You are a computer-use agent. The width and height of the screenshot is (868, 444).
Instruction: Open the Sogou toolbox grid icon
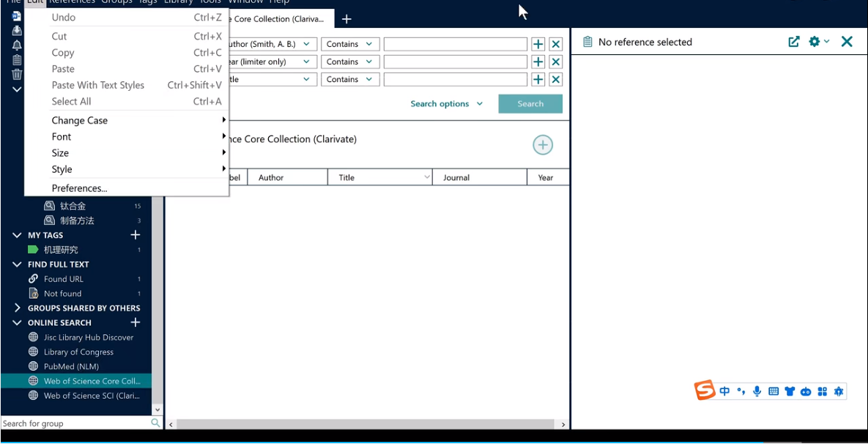coord(823,391)
